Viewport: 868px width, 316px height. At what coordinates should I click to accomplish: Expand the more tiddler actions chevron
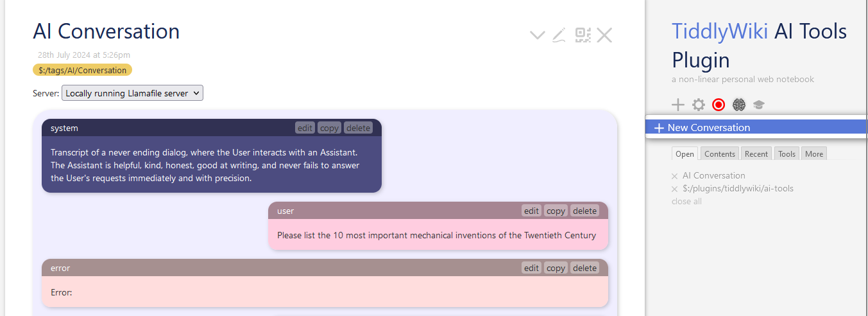click(x=537, y=35)
